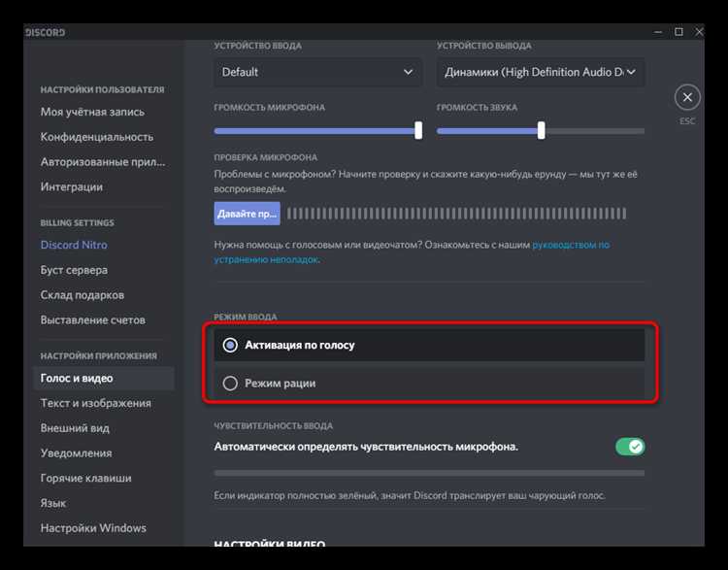This screenshot has width=728, height=570.
Task: Click the input sensitivity indicator bar
Action: click(429, 473)
